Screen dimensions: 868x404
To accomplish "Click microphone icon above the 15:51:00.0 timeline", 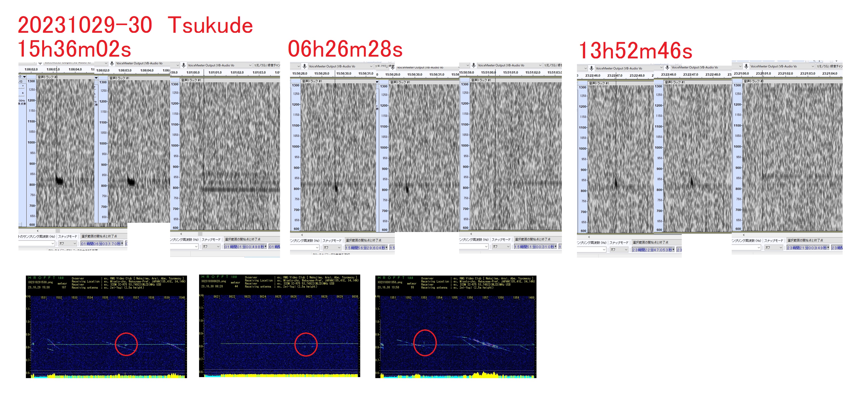I will click(x=473, y=65).
